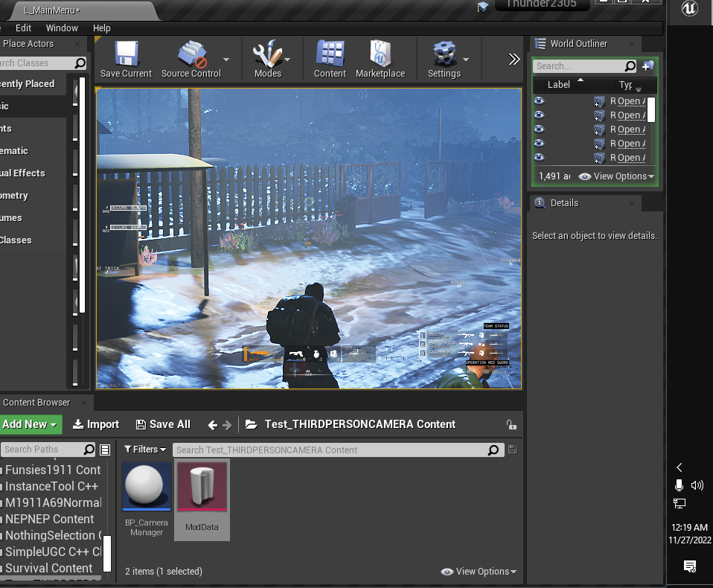Image resolution: width=713 pixels, height=588 pixels.
Task: Toggle visibility of fifth outliner actor
Action: point(539,157)
